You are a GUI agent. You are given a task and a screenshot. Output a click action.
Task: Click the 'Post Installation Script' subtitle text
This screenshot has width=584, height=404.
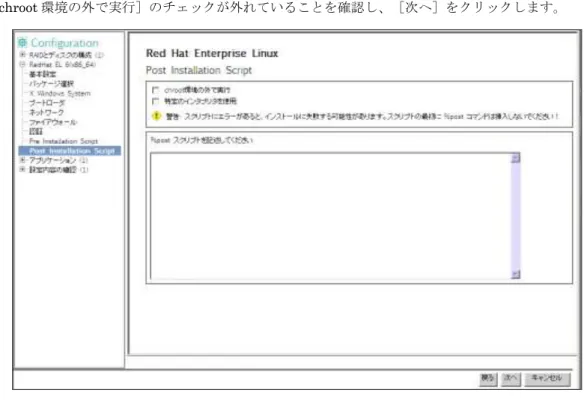point(199,70)
